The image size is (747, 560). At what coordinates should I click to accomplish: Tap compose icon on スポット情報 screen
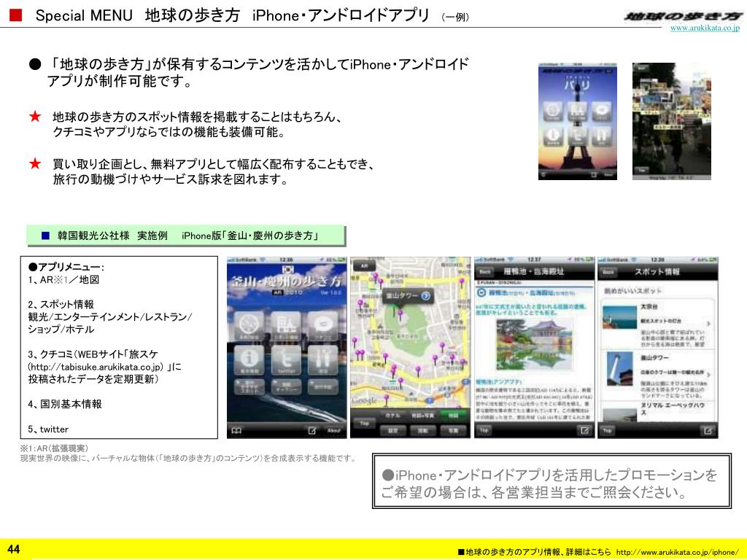(x=708, y=430)
